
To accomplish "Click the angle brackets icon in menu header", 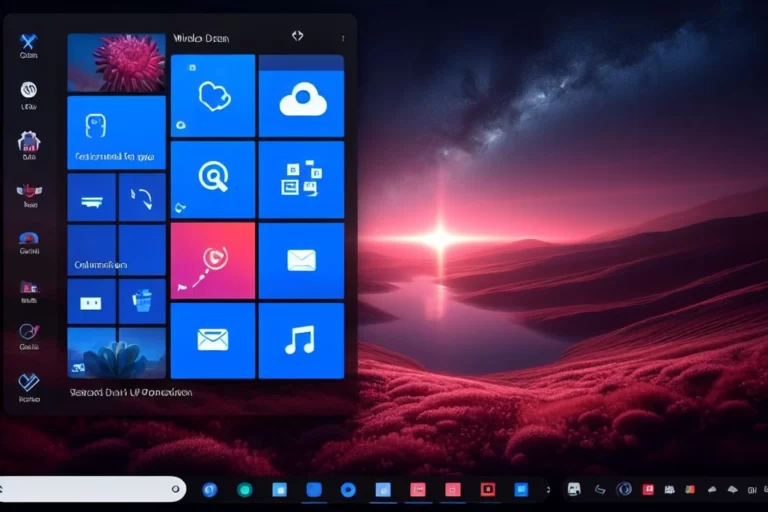I will [x=297, y=36].
